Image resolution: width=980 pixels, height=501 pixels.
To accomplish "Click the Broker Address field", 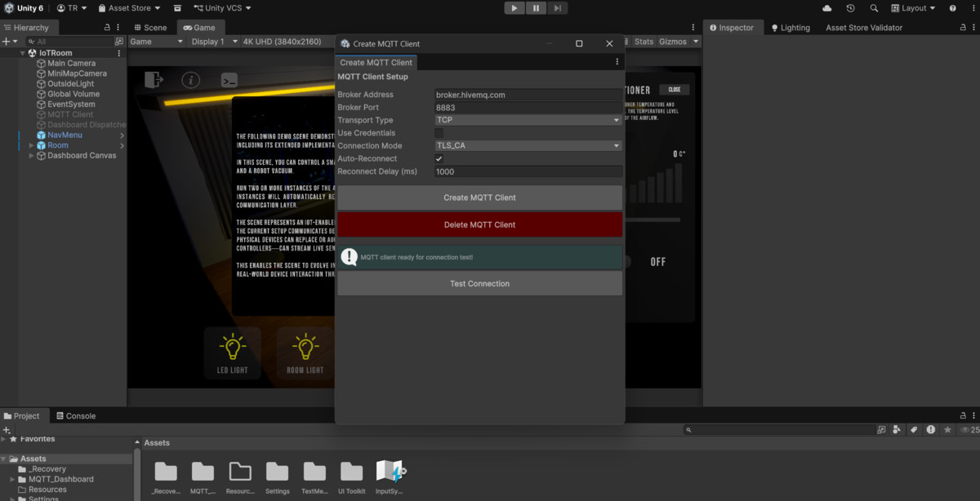I will tap(528, 95).
